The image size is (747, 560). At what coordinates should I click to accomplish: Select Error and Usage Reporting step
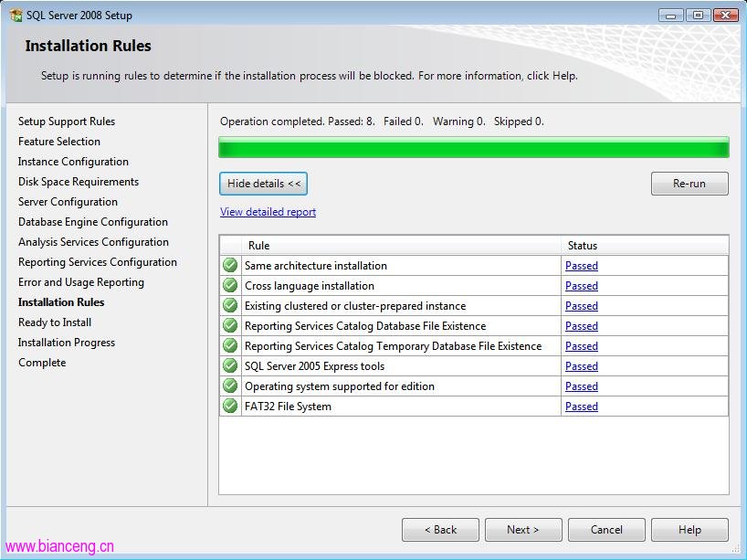click(x=81, y=282)
